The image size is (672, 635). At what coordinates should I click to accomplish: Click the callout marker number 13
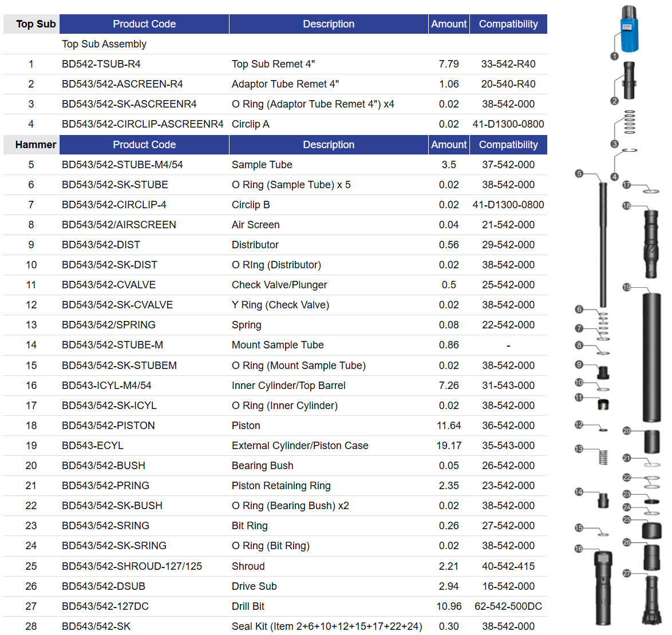[x=579, y=449]
